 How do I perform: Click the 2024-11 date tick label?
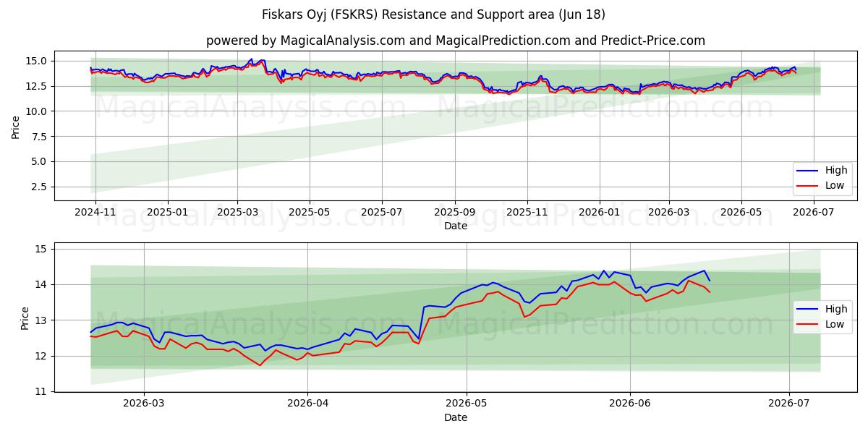tap(95, 212)
